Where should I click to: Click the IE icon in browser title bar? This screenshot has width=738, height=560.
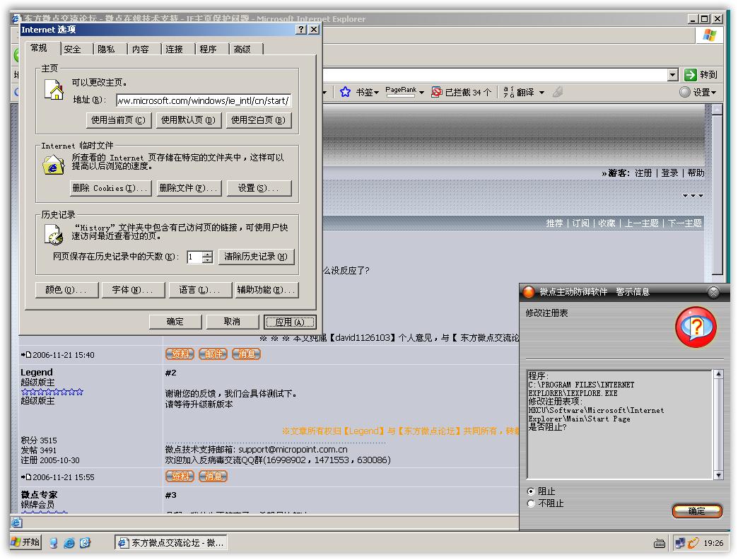click(x=16, y=19)
